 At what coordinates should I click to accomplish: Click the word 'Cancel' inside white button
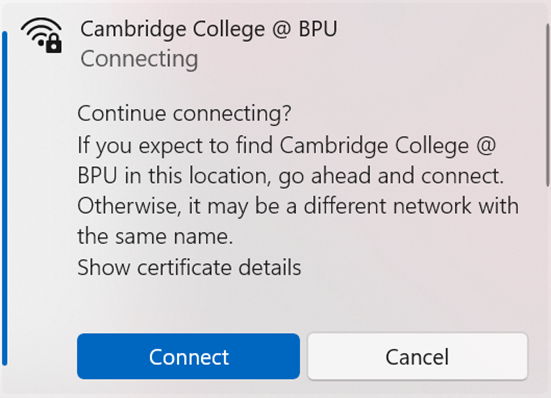(x=417, y=357)
